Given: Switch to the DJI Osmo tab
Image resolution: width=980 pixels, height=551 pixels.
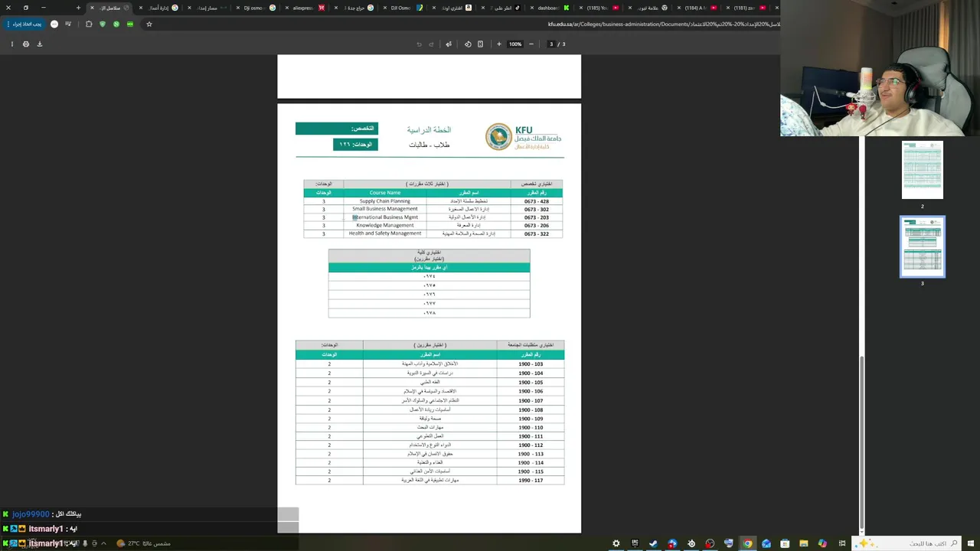Looking at the screenshot, I should (x=400, y=8).
